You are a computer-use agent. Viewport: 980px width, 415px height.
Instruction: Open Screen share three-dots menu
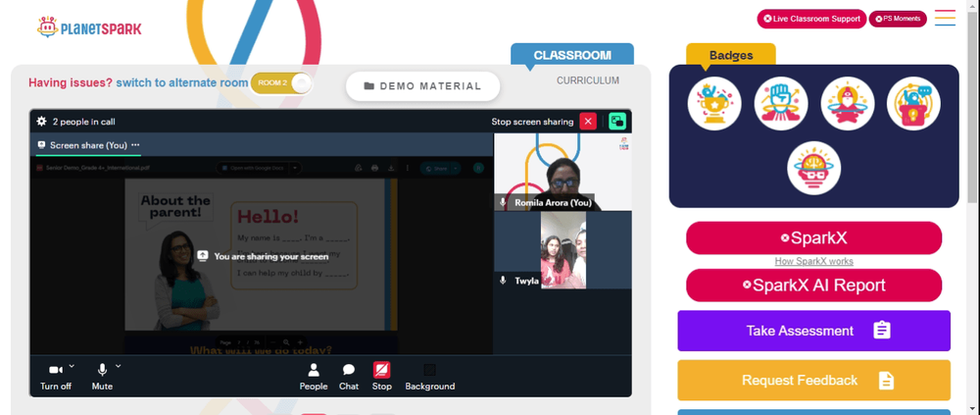[135, 144]
